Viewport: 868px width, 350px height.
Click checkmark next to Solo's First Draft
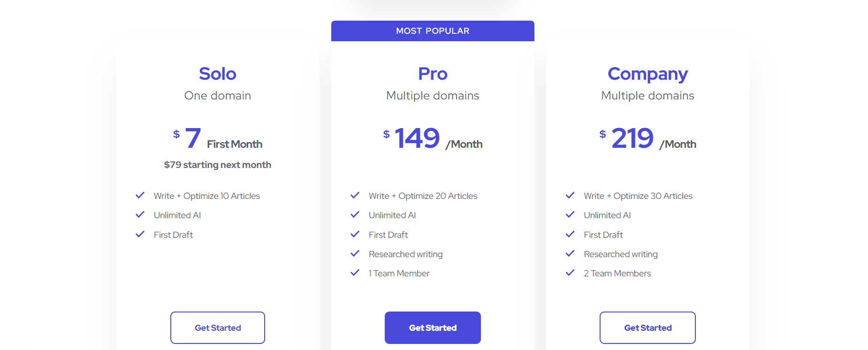140,234
